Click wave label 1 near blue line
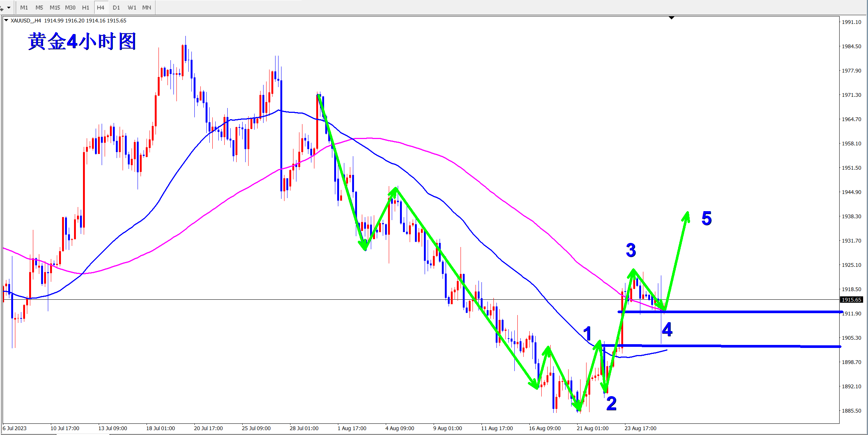Viewport: 868px width, 435px height. [x=587, y=333]
